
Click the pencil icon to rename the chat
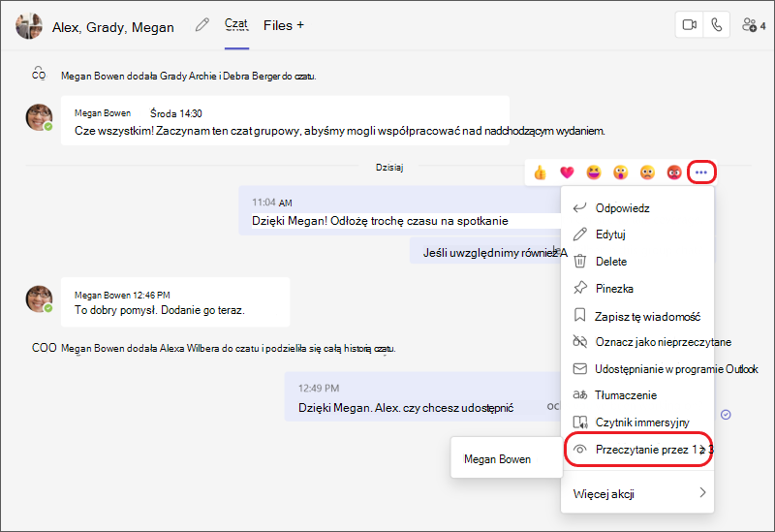tap(202, 25)
